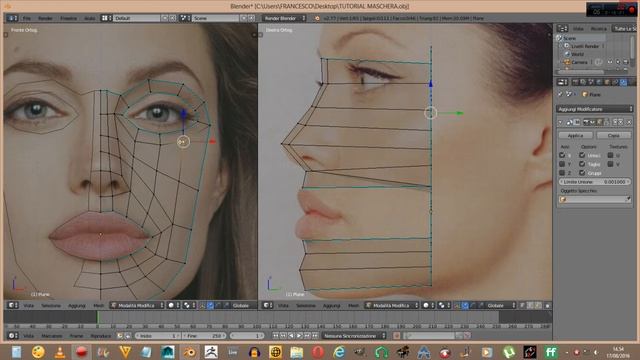This screenshot has width=640, height=360.
Task: Jump to last frame in timeline
Action: click(315, 336)
